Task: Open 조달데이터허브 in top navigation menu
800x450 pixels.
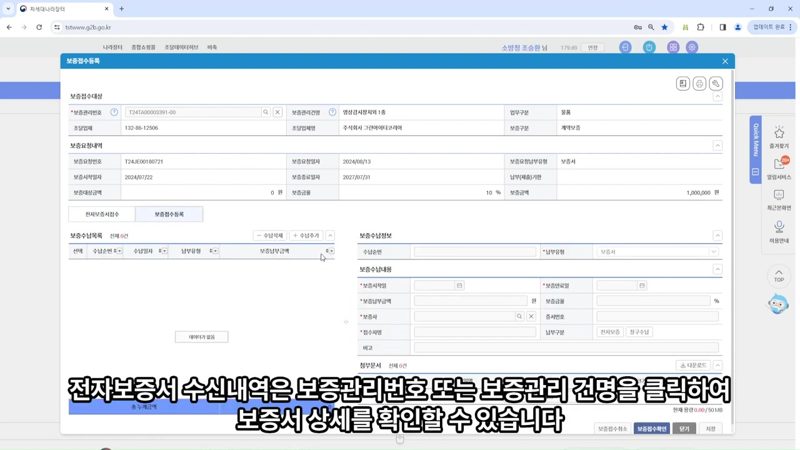Action: pyautogui.click(x=181, y=47)
